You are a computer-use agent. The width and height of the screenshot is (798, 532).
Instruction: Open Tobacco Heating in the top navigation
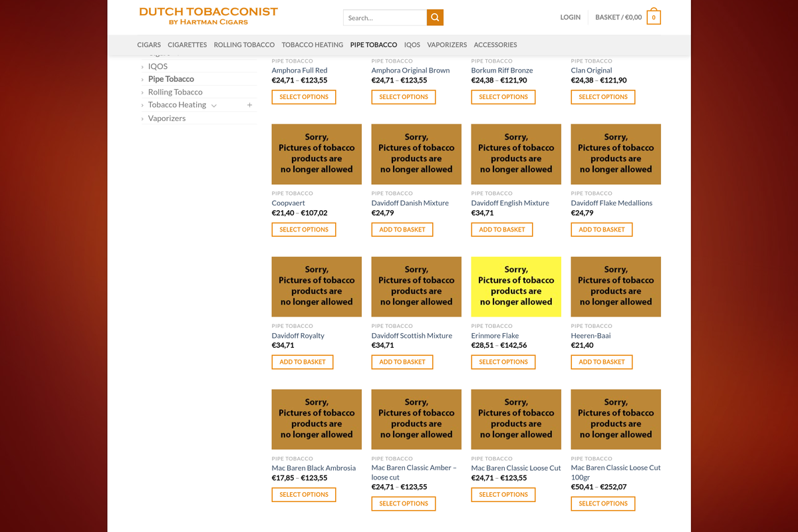tap(313, 45)
